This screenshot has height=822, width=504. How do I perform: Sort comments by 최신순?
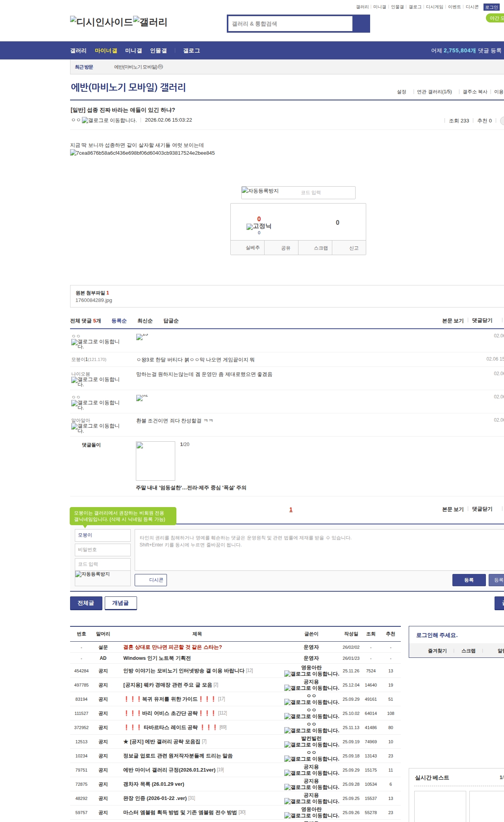tap(145, 321)
